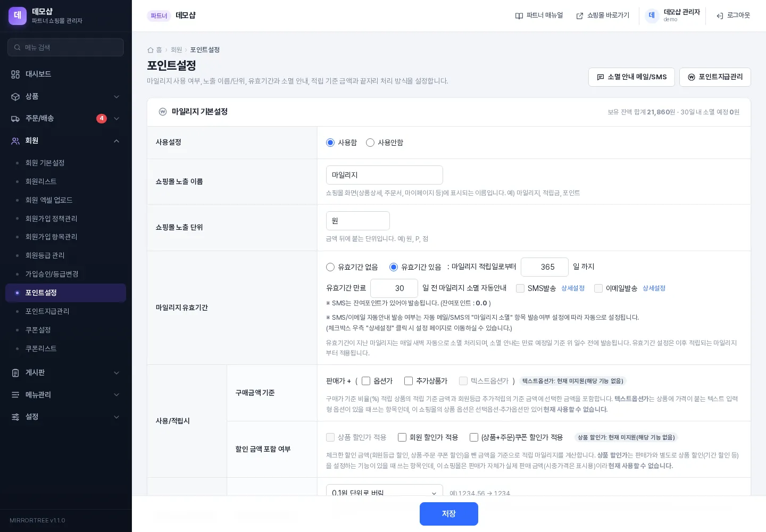Expand the 주문/배송 menu chevron

click(x=116, y=119)
